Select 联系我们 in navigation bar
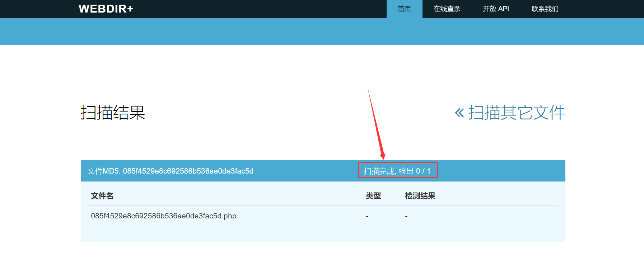The image size is (644, 279). pyautogui.click(x=545, y=9)
